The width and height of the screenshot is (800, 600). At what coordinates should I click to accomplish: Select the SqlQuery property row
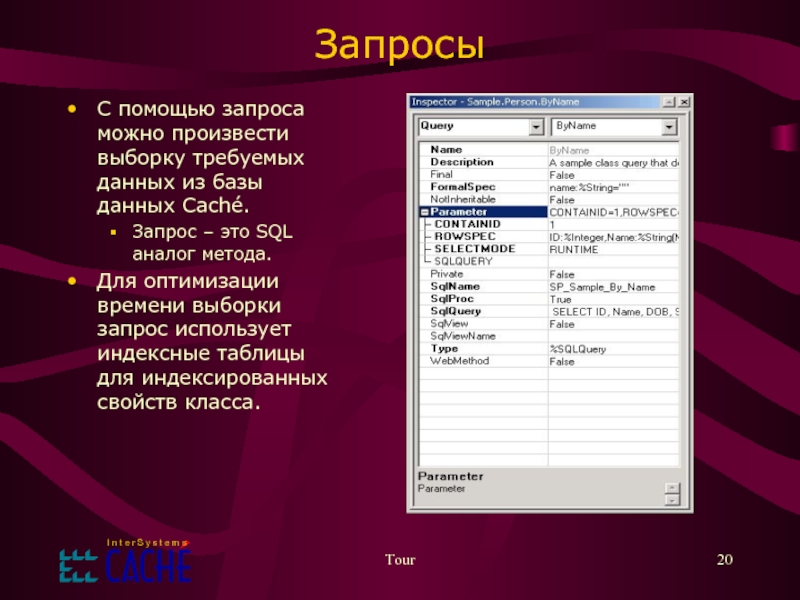tap(549, 311)
